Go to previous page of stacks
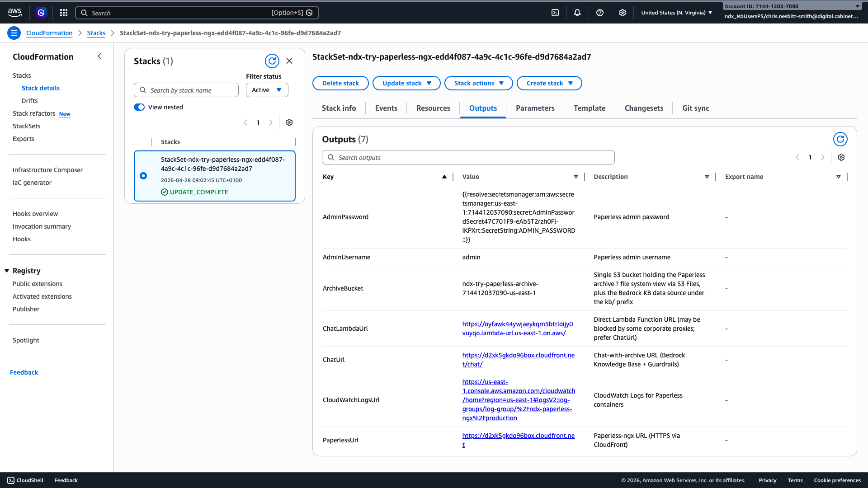The width and height of the screenshot is (868, 488). 245,122
